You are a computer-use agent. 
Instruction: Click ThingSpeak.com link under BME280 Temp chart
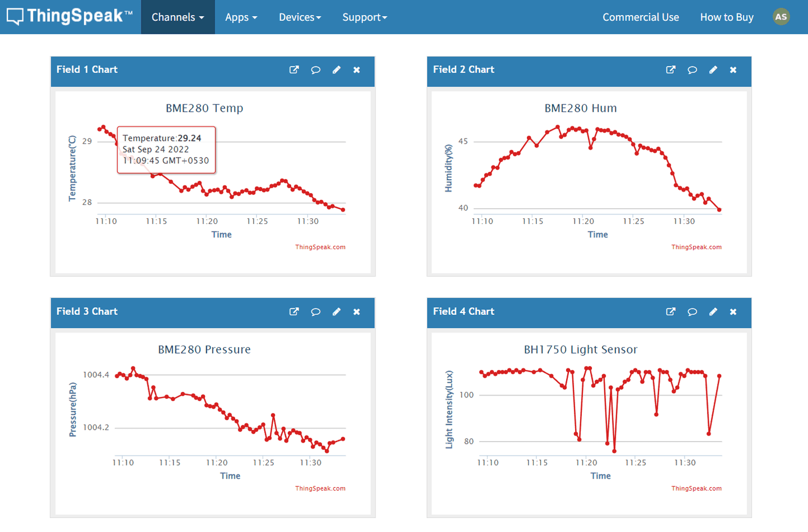320,247
